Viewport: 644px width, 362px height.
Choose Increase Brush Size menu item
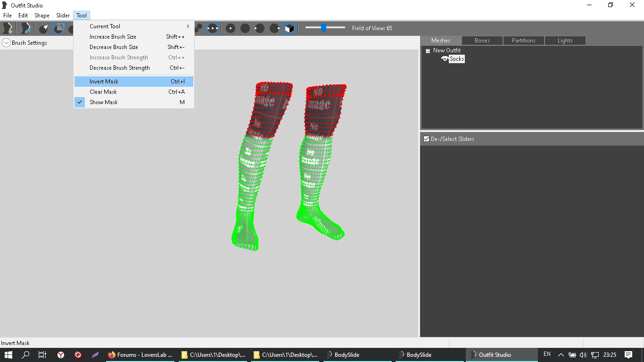pyautogui.click(x=134, y=37)
